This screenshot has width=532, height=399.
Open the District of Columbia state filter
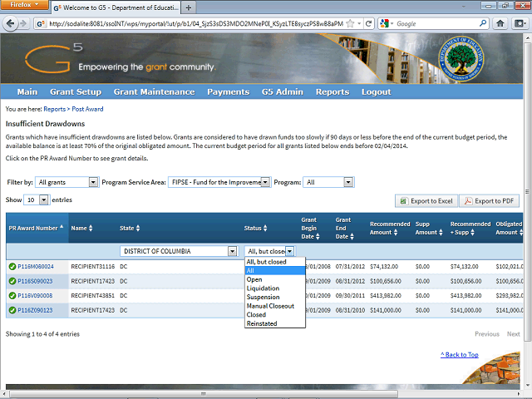point(179,251)
